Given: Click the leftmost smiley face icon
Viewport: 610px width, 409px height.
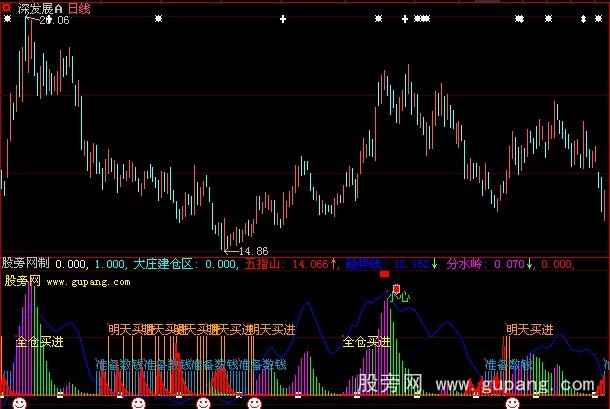Looking at the screenshot, I should coord(19,403).
